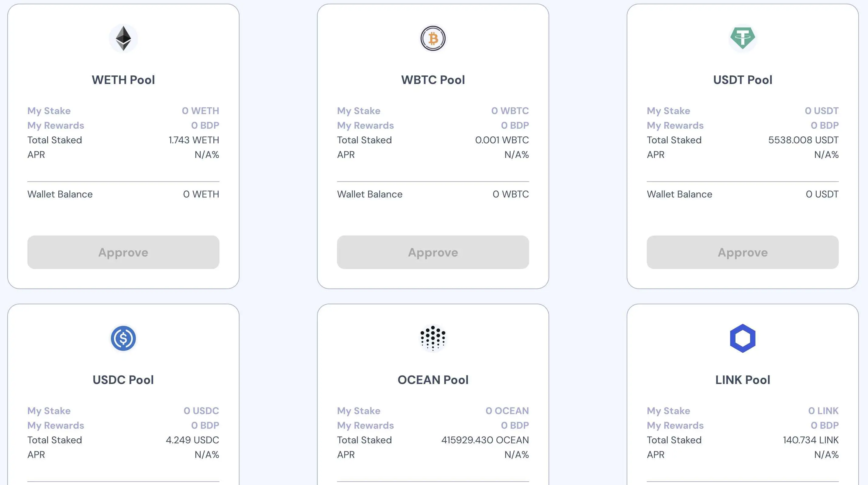Click the Chainlink hexagon pool icon

(x=742, y=338)
